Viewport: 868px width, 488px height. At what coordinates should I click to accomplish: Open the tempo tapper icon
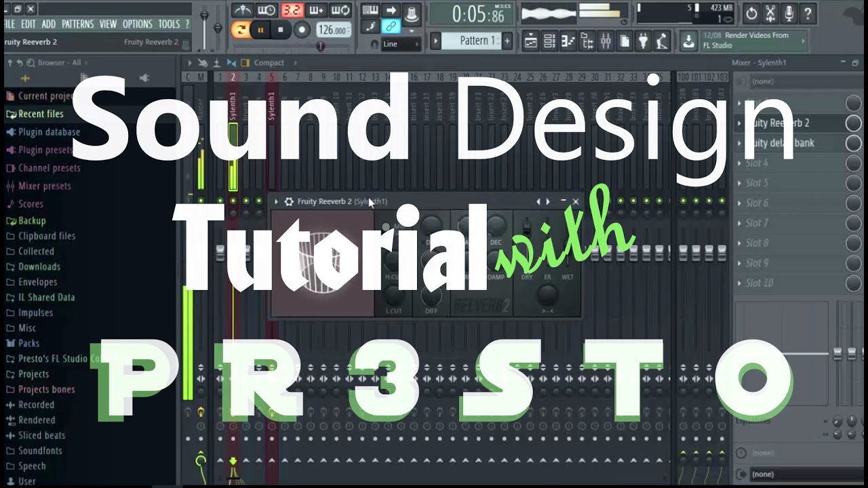click(662, 41)
